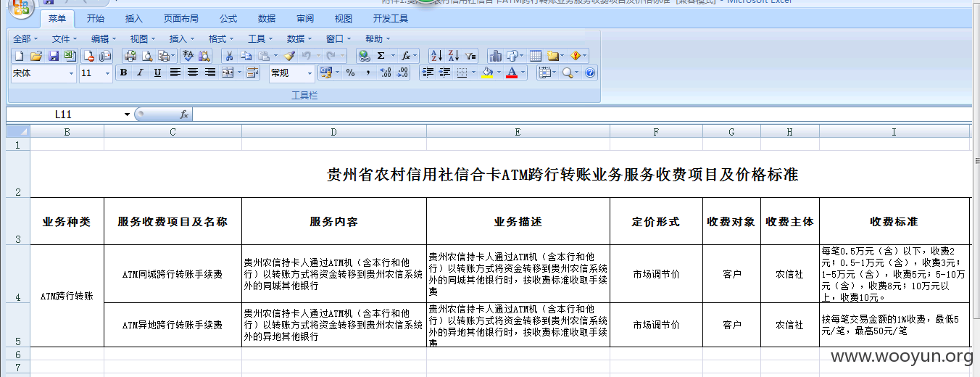Open the 工具 menu dropdown
980x377 pixels.
click(x=260, y=38)
